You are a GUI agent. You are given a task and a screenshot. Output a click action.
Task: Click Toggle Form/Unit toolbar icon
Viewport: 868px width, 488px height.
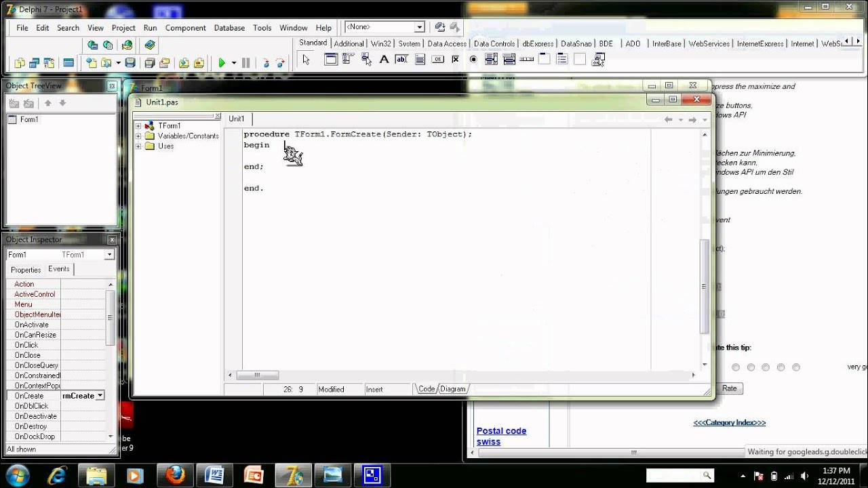click(x=49, y=63)
